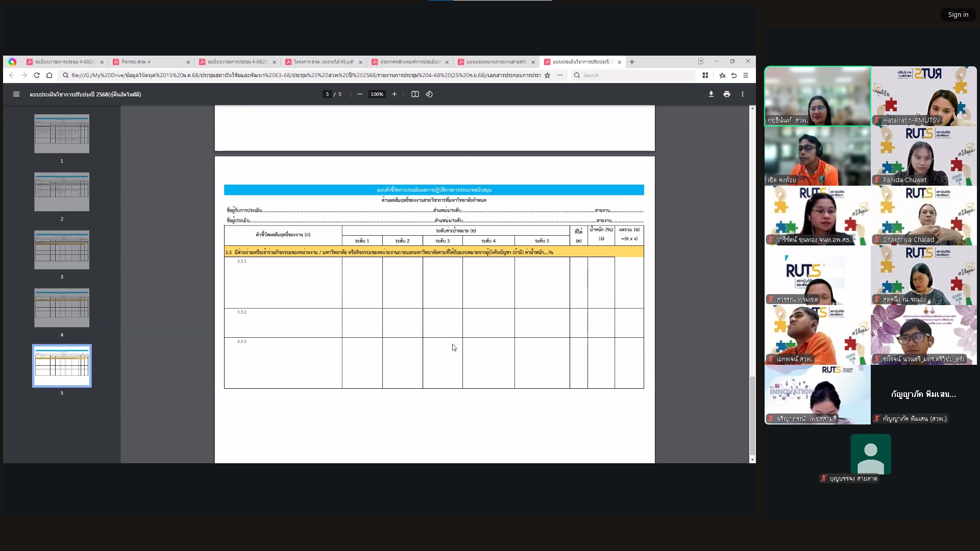The image size is (980, 551).
Task: Open PDF viewer more actions menu
Action: pos(743,94)
